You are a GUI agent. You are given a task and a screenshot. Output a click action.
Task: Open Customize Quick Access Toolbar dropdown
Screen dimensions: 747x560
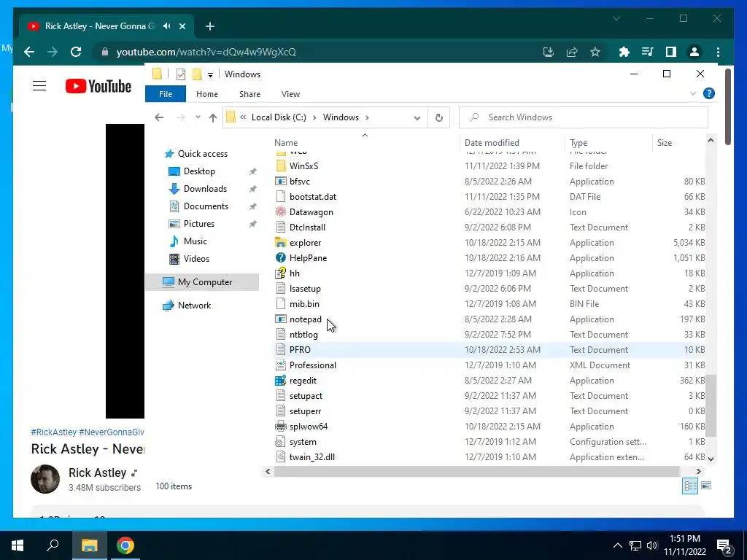[210, 75]
